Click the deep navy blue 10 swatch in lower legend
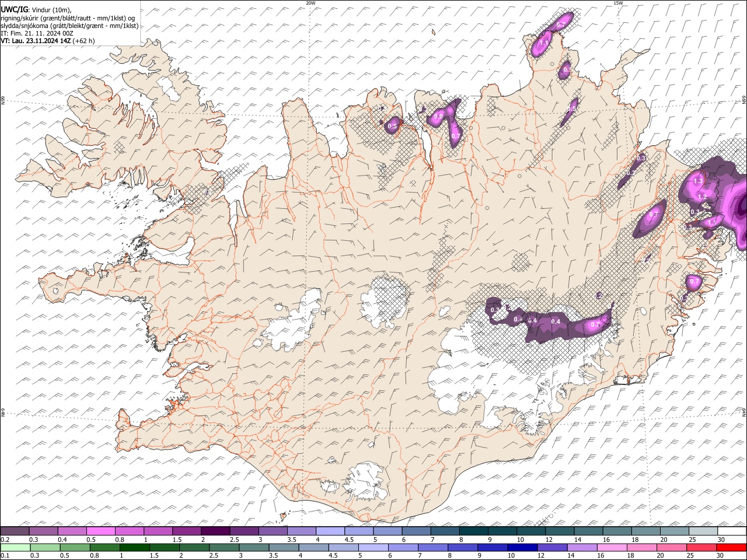This screenshot has height=560, width=747. (x=522, y=547)
